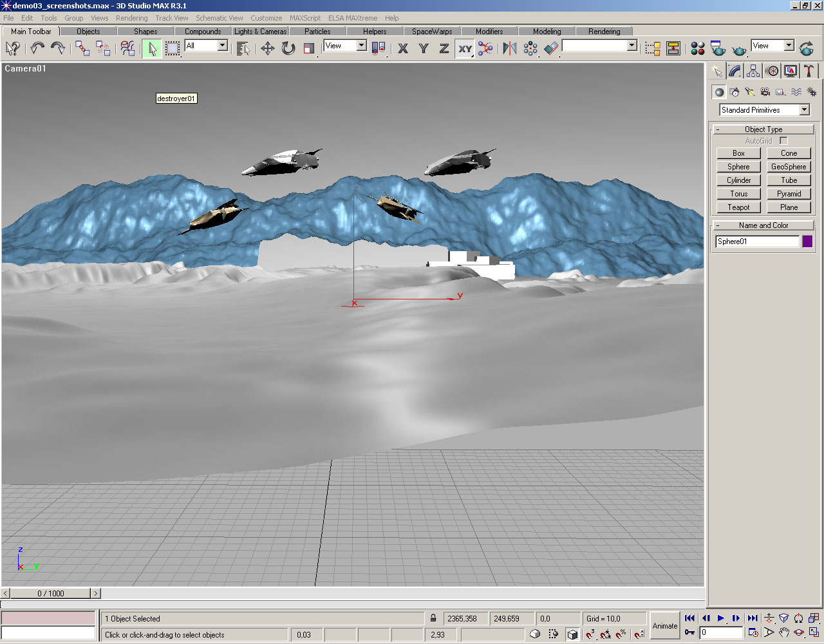
Task: Collapse the Object Type rollout
Action: point(763,129)
